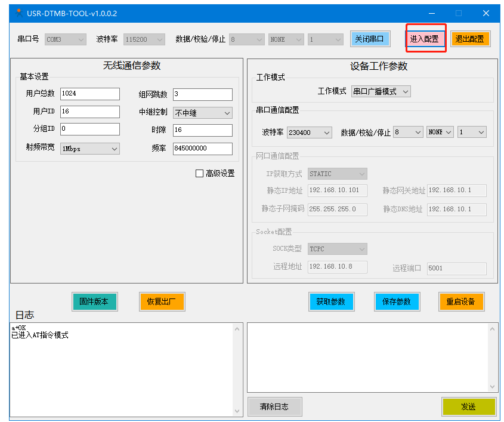This screenshot has height=422, width=504.
Task: Open the SOCK类型 TCPC dropdown
Action: point(337,249)
